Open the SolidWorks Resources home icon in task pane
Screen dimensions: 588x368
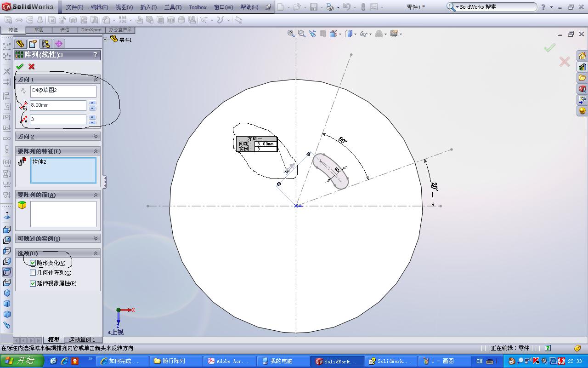(x=582, y=56)
